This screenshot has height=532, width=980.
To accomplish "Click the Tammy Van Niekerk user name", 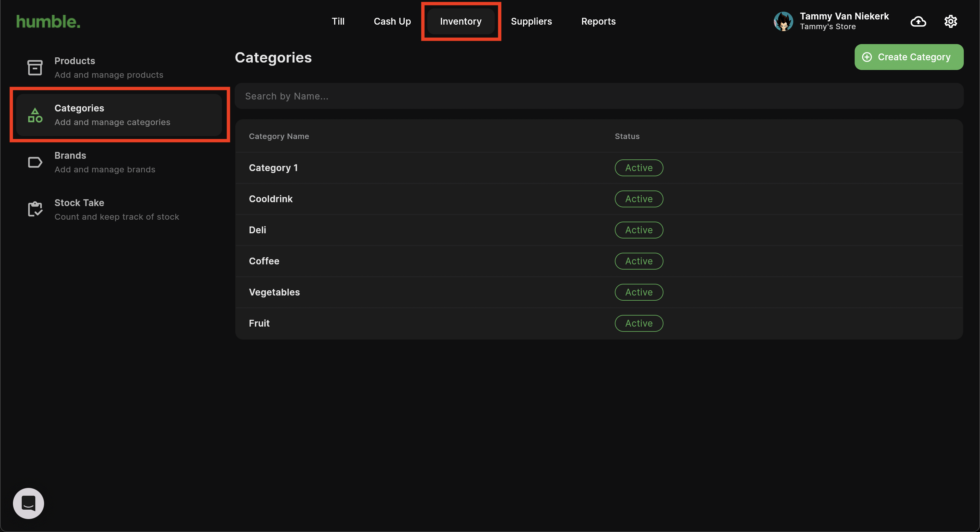I will coord(844,16).
